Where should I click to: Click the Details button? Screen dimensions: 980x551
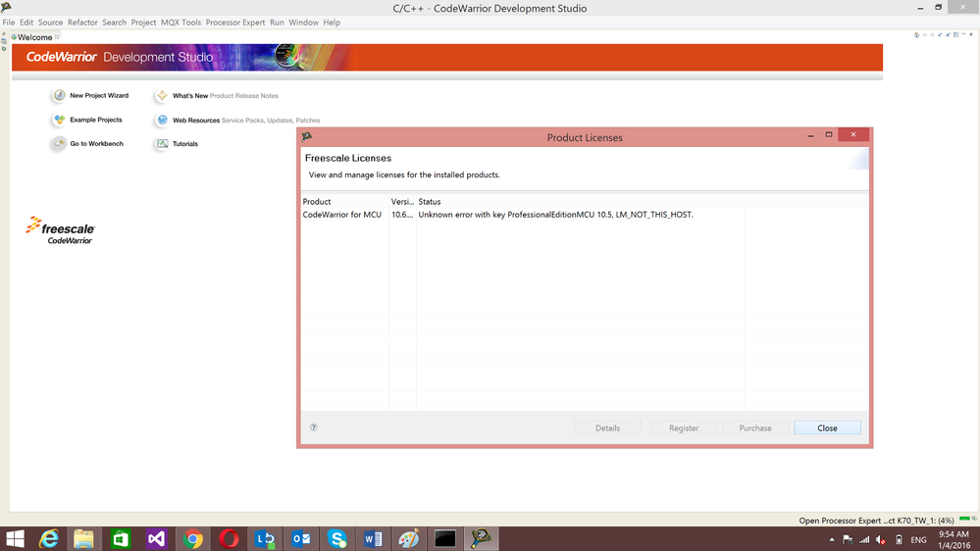(607, 427)
